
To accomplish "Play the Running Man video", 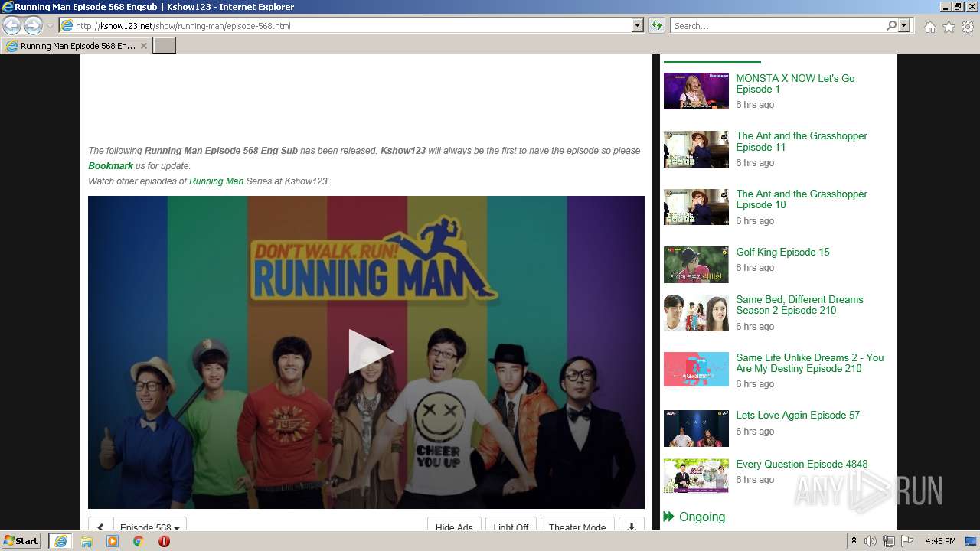I will pyautogui.click(x=370, y=352).
